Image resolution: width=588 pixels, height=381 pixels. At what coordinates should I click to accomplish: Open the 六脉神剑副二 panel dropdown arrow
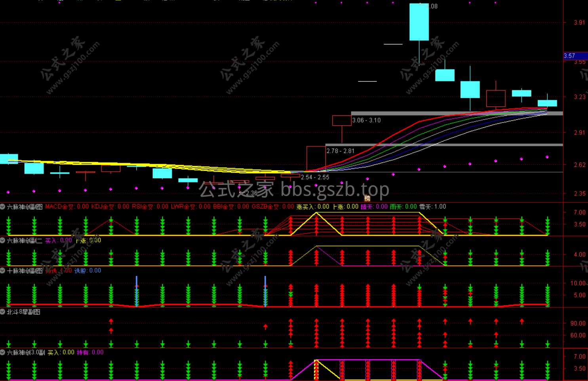(3, 240)
